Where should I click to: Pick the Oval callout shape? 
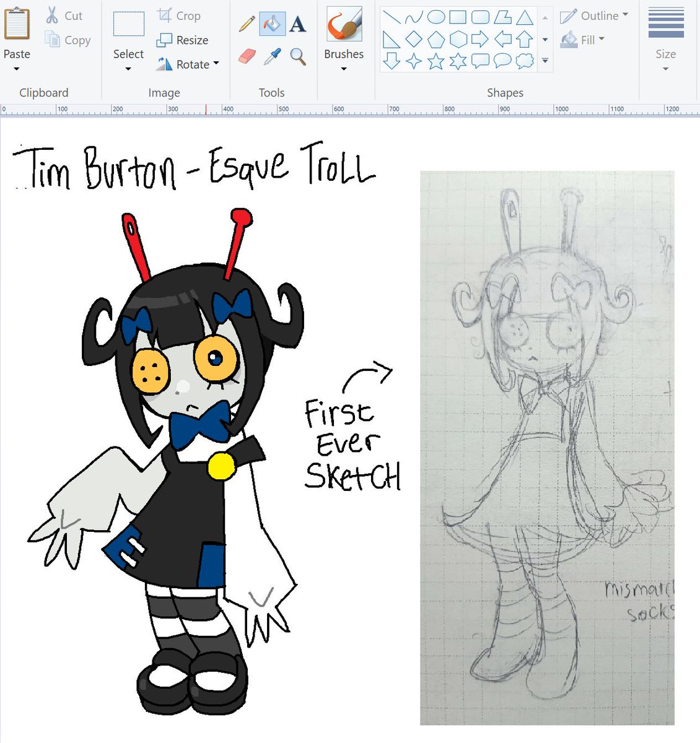(502, 61)
